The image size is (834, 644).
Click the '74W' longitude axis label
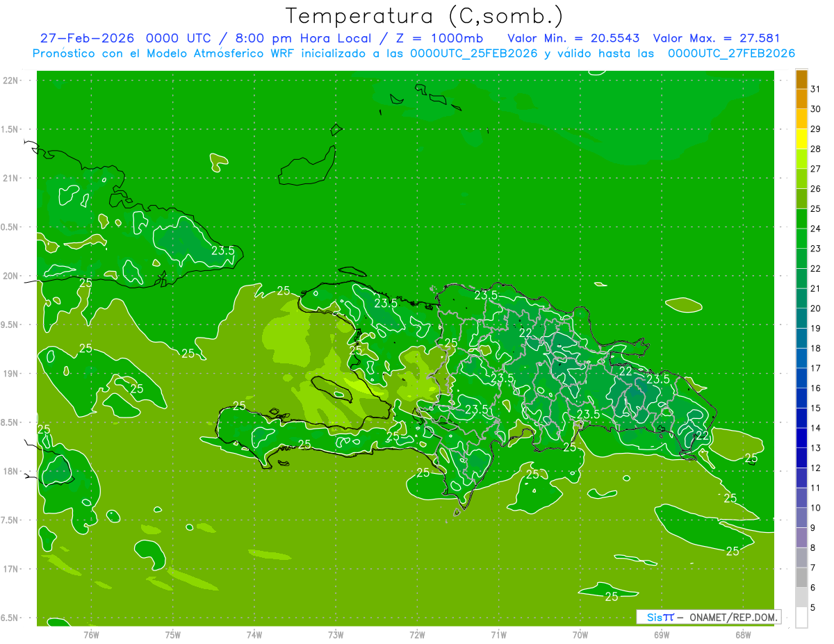[x=254, y=635]
